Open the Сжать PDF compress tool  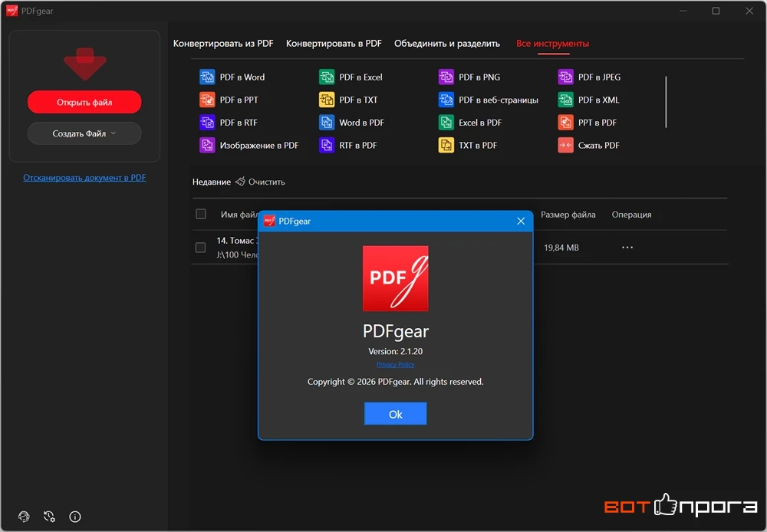pyautogui.click(x=589, y=145)
